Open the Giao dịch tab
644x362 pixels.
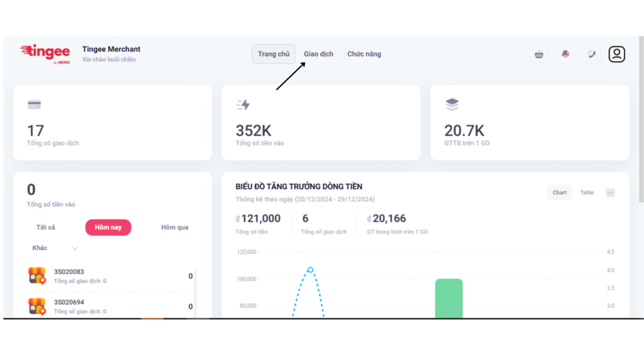point(318,54)
